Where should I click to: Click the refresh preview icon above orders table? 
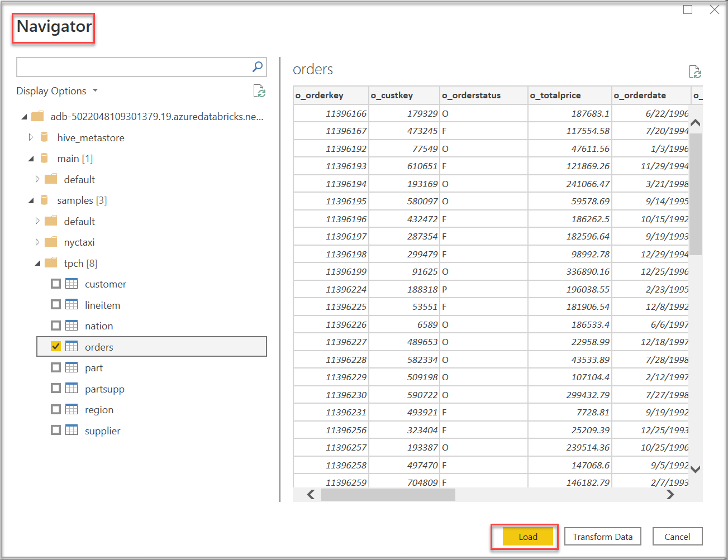point(694,71)
